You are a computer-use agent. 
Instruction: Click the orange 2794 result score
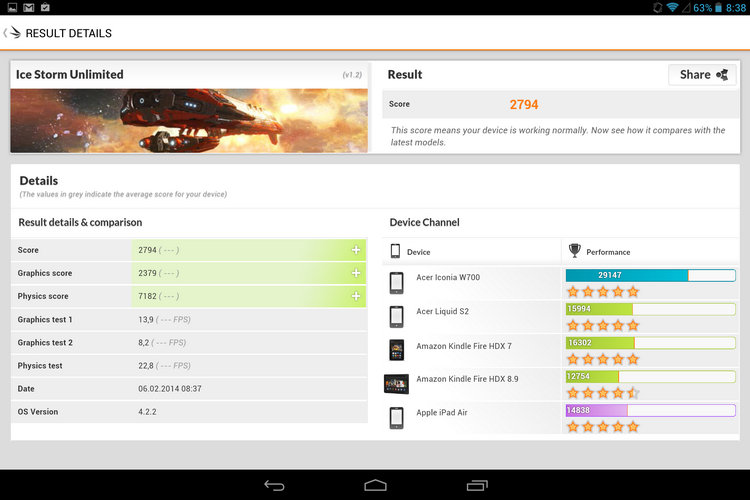coord(524,104)
